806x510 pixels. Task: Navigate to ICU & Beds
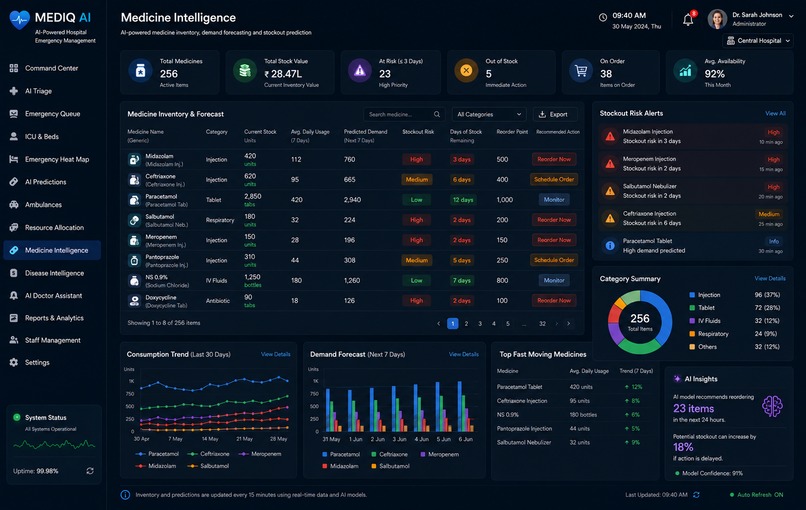pos(42,136)
